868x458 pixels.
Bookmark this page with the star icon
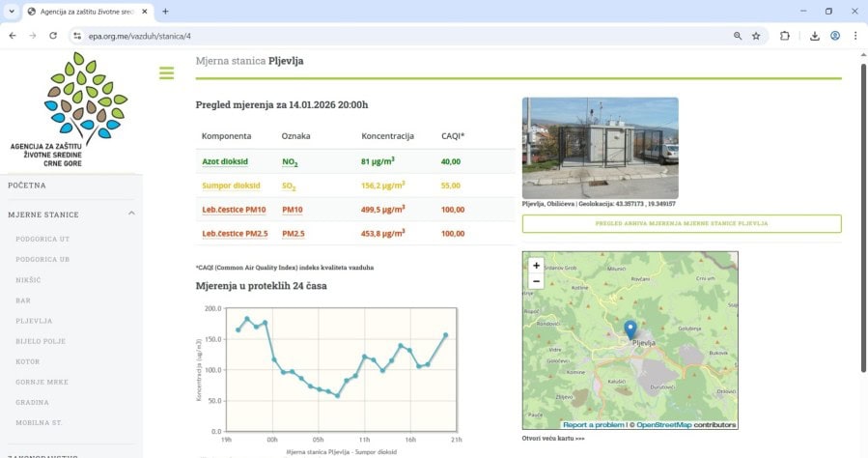[x=756, y=36]
